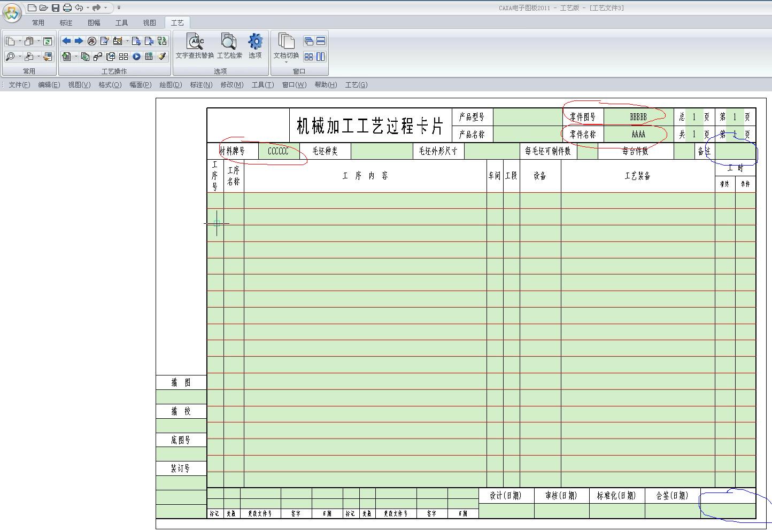
Task: Open the 选项 options gear
Action: coord(256,48)
